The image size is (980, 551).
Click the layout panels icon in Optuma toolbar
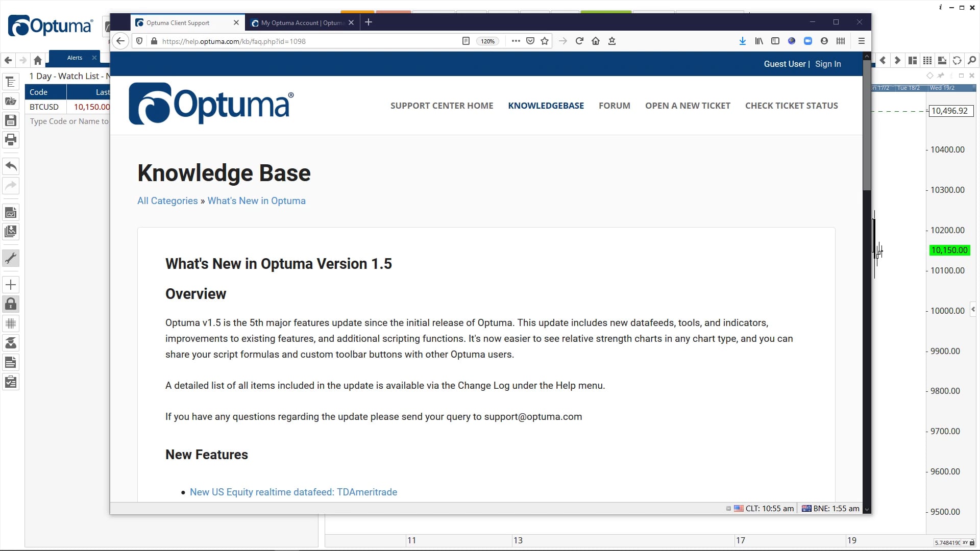pos(913,60)
